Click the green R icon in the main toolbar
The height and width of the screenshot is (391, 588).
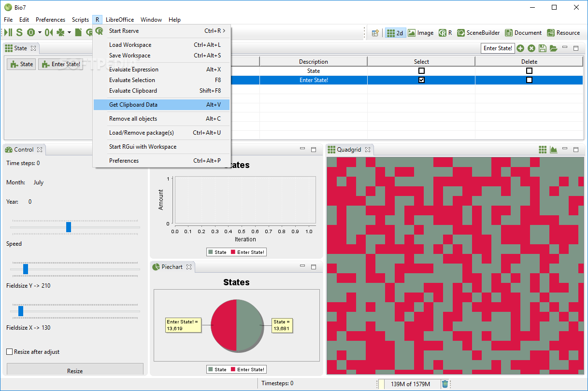[89, 32]
